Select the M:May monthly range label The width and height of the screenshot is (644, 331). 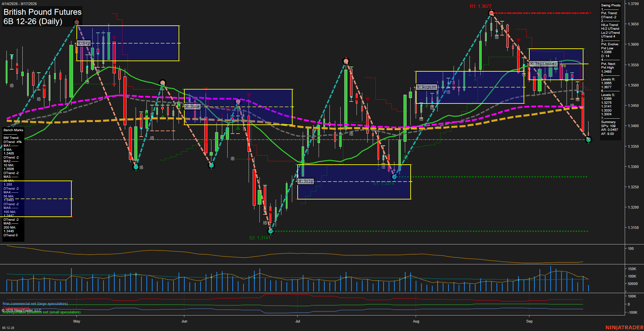pyautogui.click(x=84, y=43)
